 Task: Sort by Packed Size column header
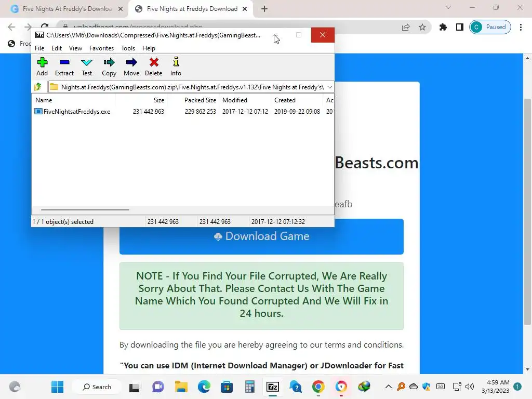point(193,100)
